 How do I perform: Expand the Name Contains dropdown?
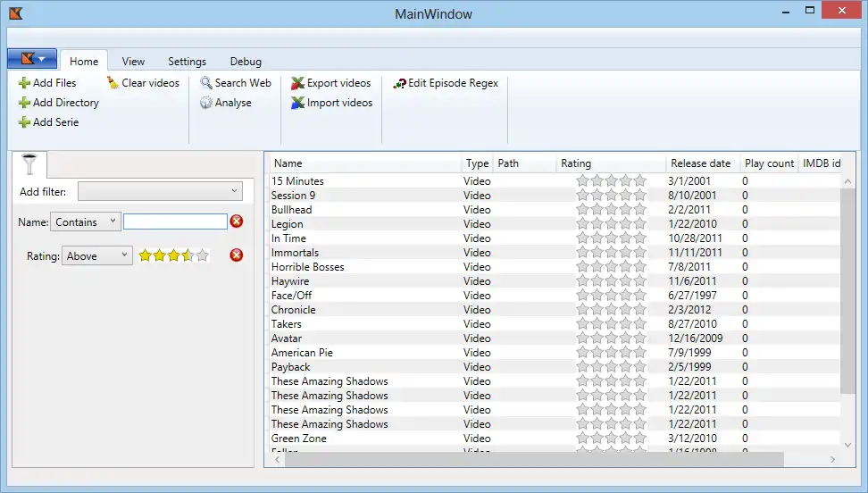tap(86, 221)
